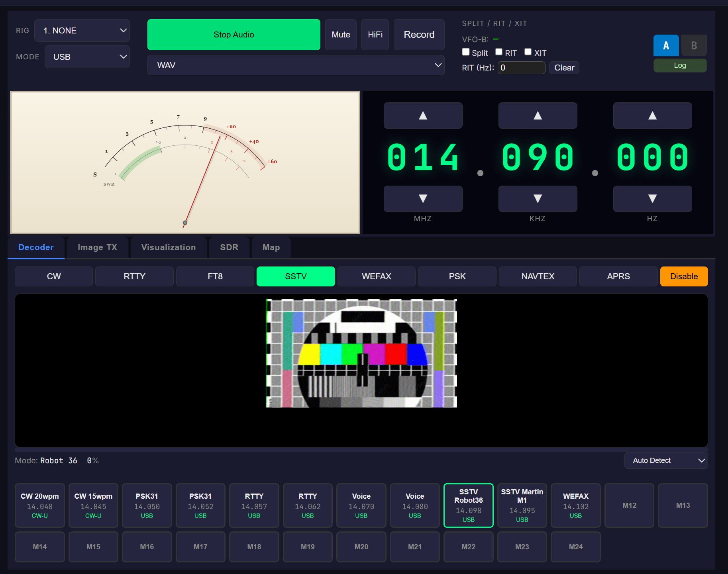The height and width of the screenshot is (574, 728).
Task: Recall PSK31 14.050 memory
Action: click(x=147, y=505)
